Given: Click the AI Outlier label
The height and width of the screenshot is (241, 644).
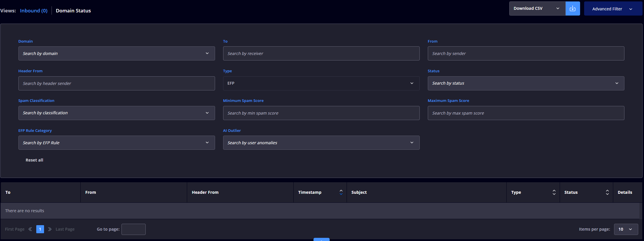Looking at the screenshot, I should (x=232, y=130).
